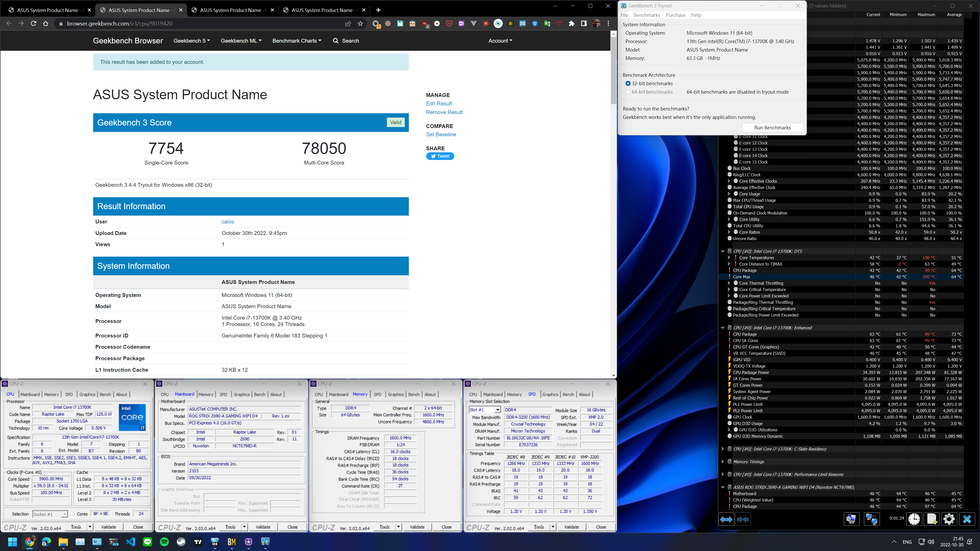
Task: Open the Geekbench ML dropdown menu
Action: point(241,41)
